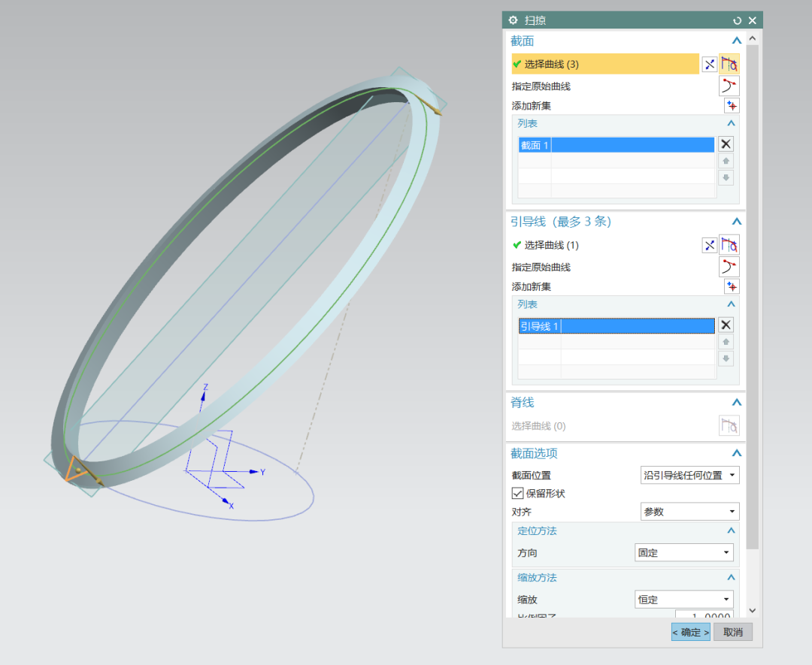This screenshot has height=665, width=812.
Task: Click the curve selection icon in 截面 section
Action: pyautogui.click(x=729, y=65)
